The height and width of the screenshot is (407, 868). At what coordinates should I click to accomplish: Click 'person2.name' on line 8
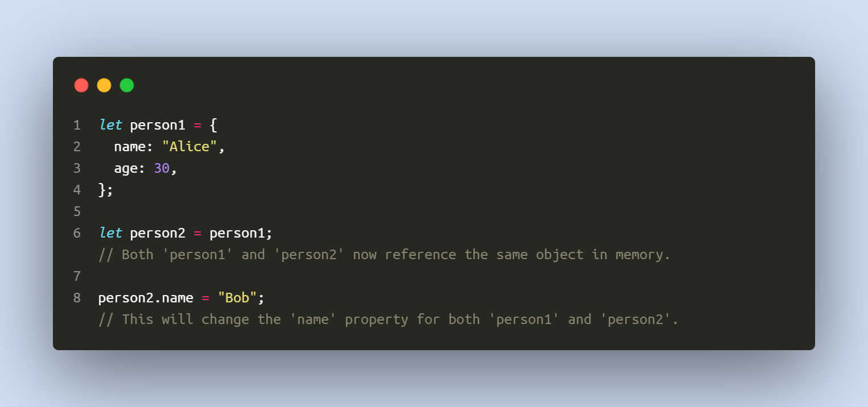[x=146, y=298]
